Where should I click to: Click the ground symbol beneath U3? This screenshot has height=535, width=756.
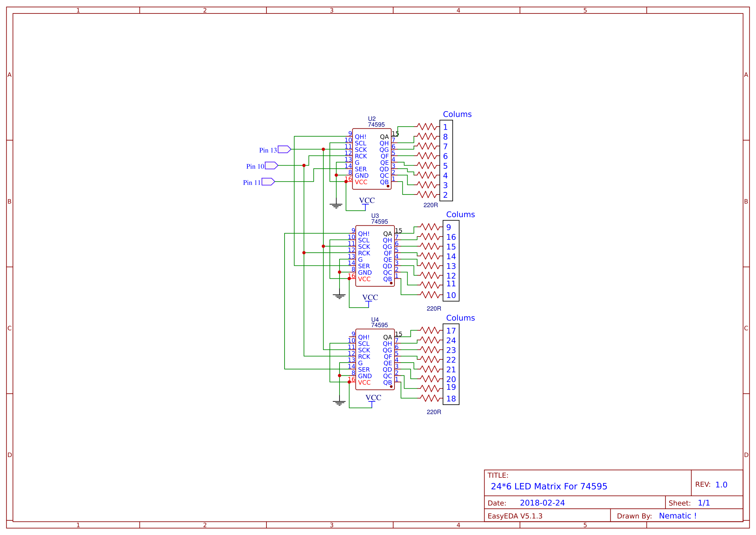click(x=339, y=295)
